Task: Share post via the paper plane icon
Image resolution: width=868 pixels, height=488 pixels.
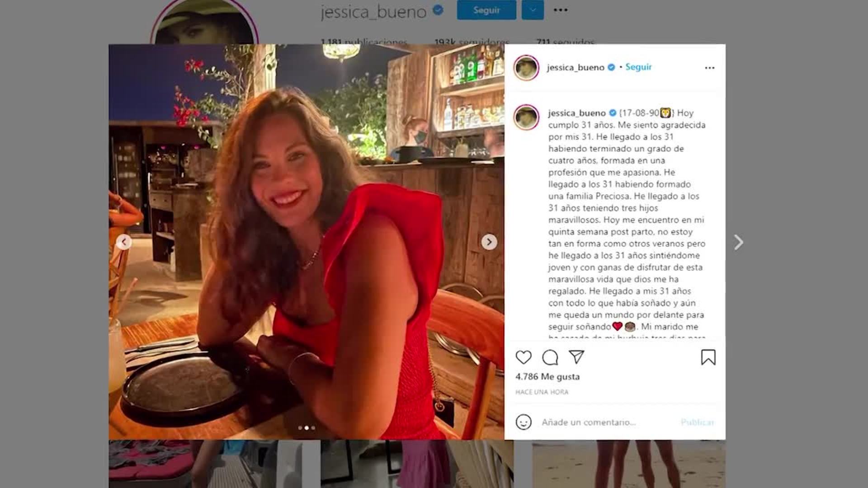Action: (576, 357)
